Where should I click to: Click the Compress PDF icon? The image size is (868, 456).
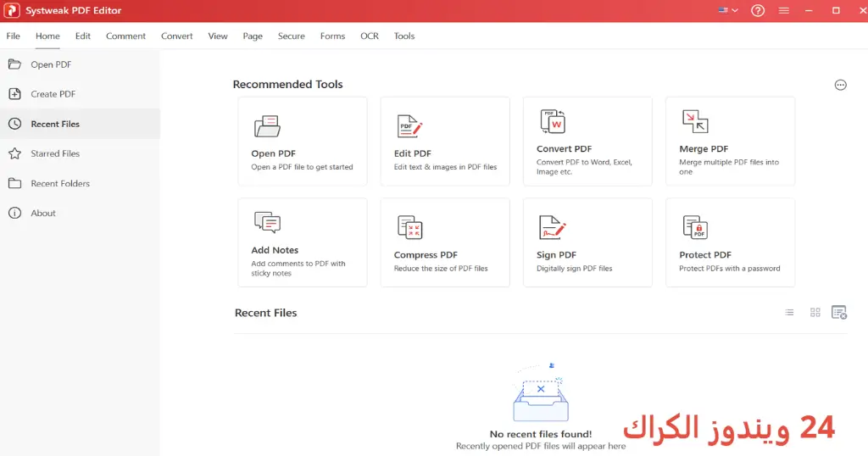point(409,227)
